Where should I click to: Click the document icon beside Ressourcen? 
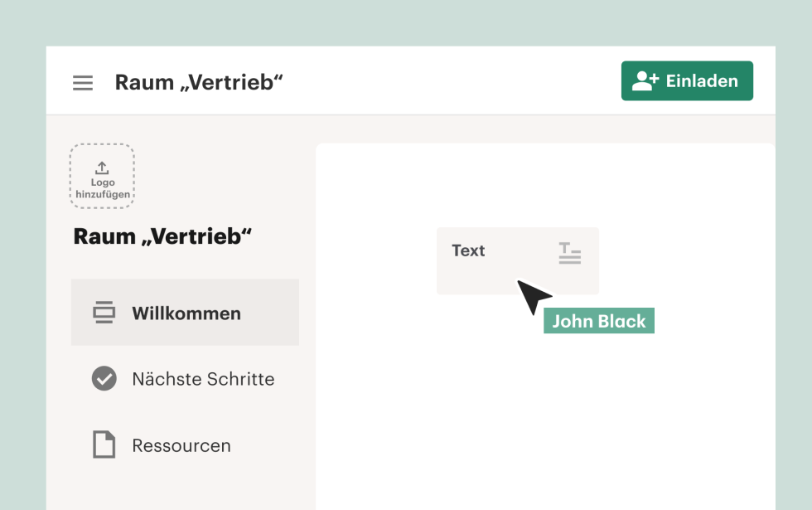click(x=104, y=444)
